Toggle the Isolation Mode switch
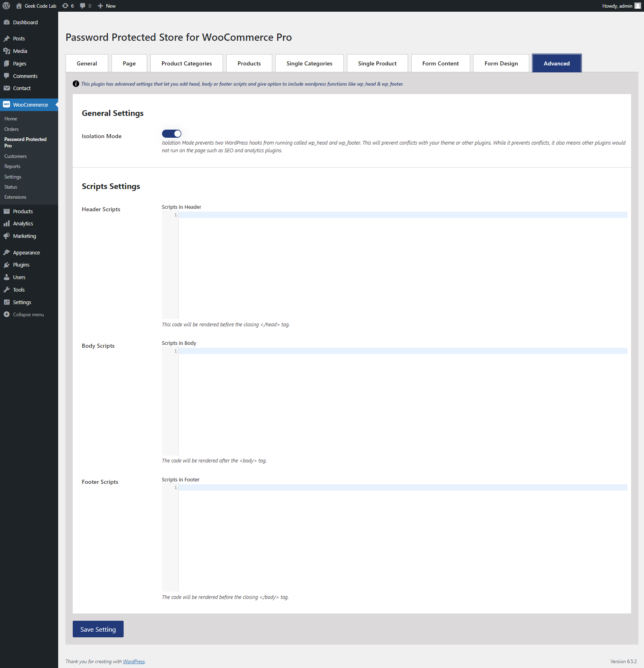 [x=172, y=134]
